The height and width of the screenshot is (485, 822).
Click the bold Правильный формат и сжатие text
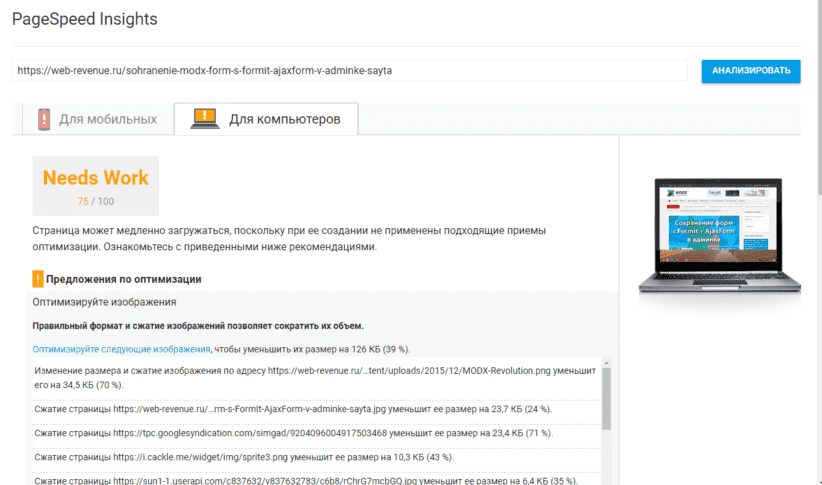coord(198,326)
